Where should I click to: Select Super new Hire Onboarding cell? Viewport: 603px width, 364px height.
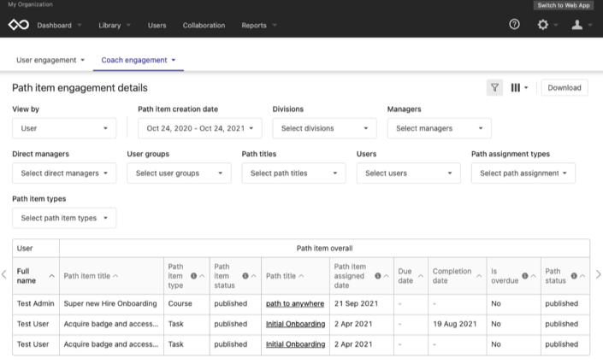(110, 303)
